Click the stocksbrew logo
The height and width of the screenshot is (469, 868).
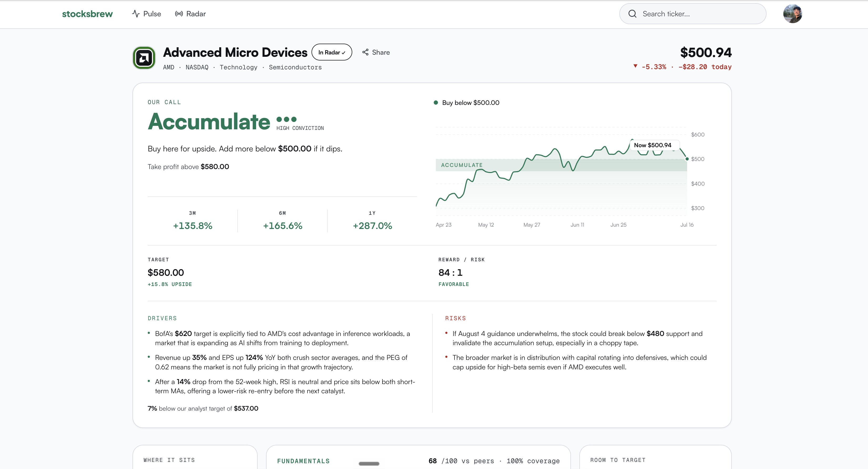(87, 14)
